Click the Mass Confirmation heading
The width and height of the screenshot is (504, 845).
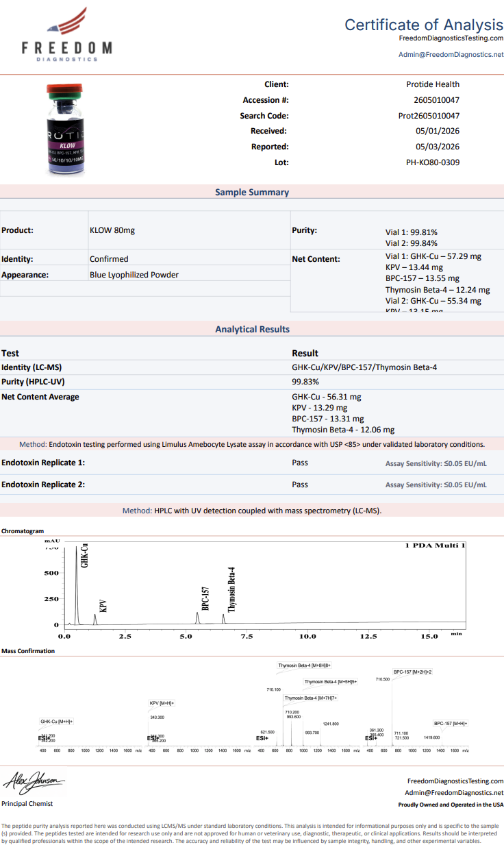tap(28, 651)
